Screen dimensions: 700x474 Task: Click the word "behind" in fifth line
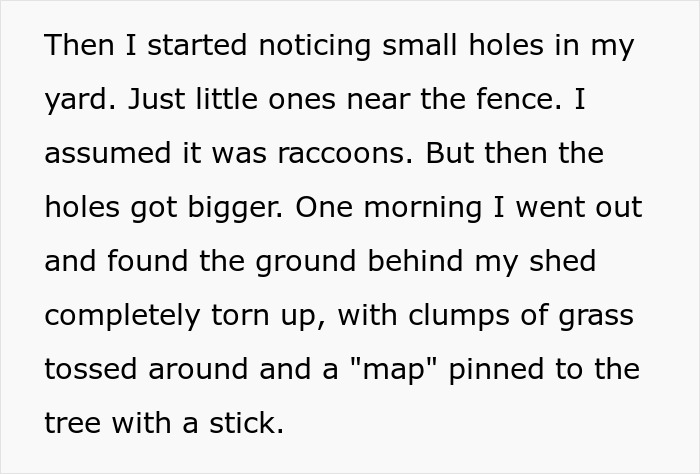(415, 261)
